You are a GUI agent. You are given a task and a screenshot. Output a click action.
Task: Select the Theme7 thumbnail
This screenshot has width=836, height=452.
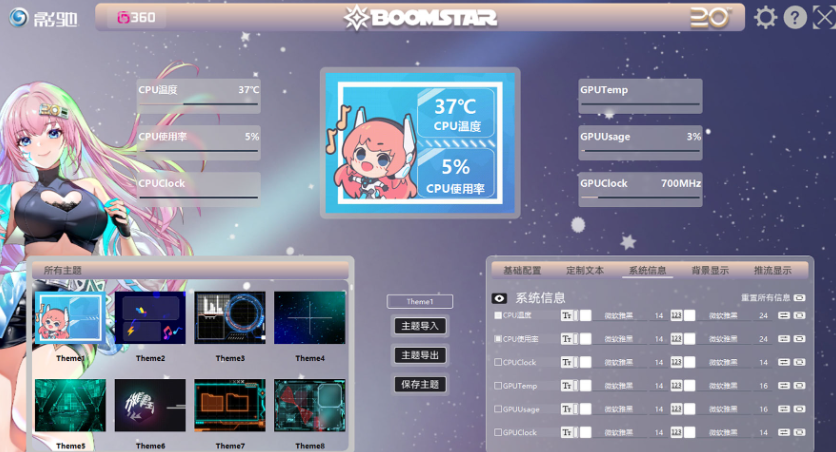[x=230, y=405]
